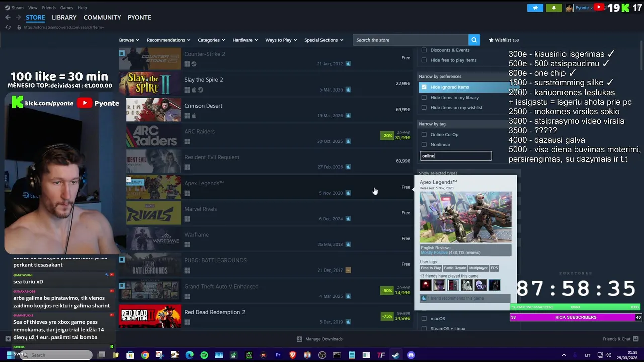Open Microsoft Store from taskbar
Image resolution: width=644 pixels, height=362 pixels.
click(130, 355)
